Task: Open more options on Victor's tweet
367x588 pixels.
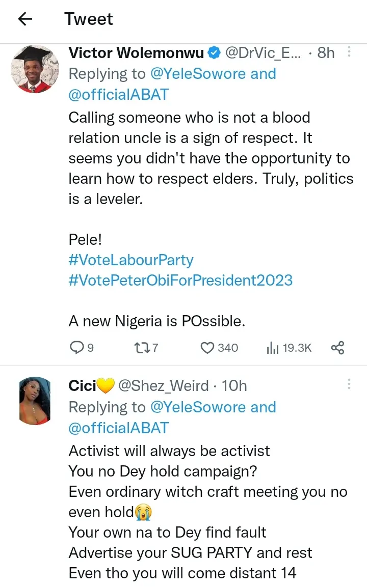Action: (x=349, y=52)
